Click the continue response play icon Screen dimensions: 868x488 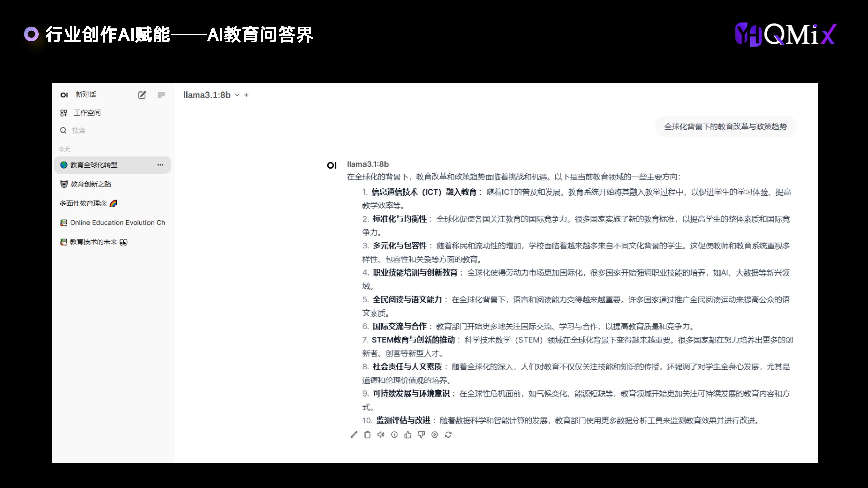tap(435, 435)
